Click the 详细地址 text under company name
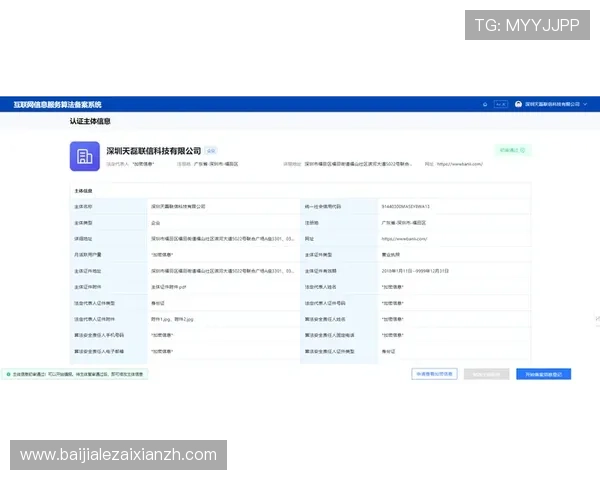 [358, 164]
